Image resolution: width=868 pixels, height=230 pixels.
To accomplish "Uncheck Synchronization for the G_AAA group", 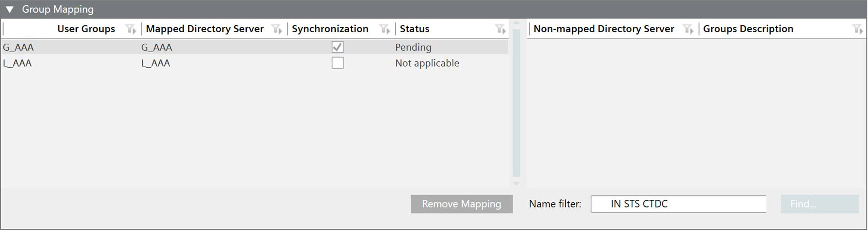I will (x=337, y=47).
